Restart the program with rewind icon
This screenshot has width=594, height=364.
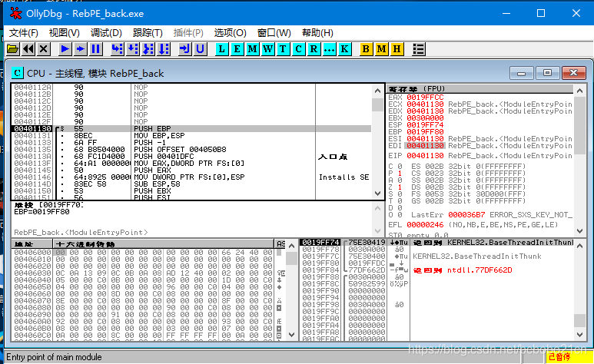coord(28,49)
